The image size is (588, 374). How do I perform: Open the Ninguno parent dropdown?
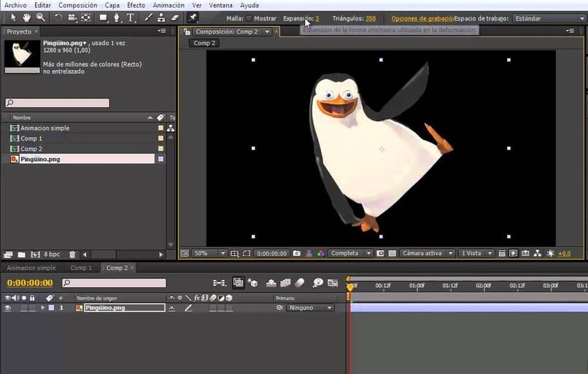pyautogui.click(x=310, y=308)
